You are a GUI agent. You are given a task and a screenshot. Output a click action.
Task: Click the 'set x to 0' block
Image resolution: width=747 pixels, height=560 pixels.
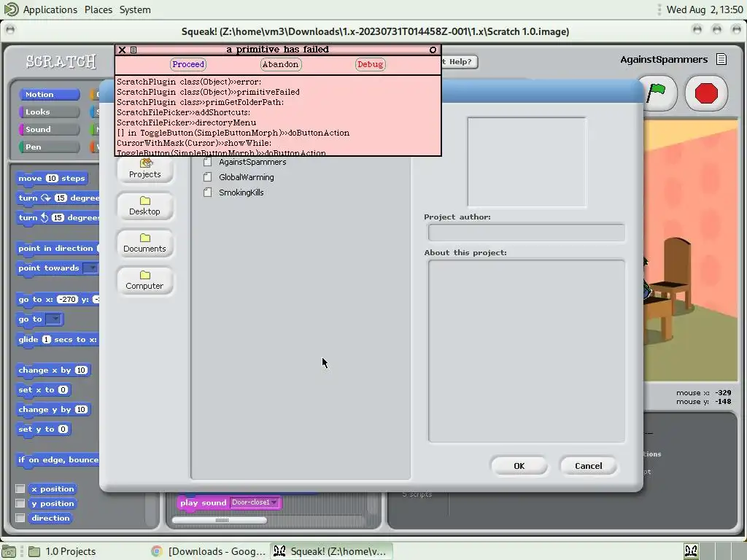43,390
